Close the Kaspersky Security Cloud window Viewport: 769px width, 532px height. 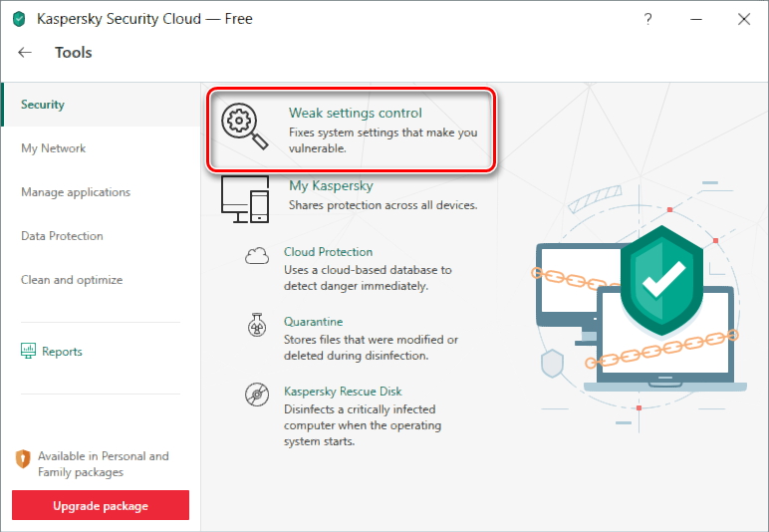pos(743,19)
